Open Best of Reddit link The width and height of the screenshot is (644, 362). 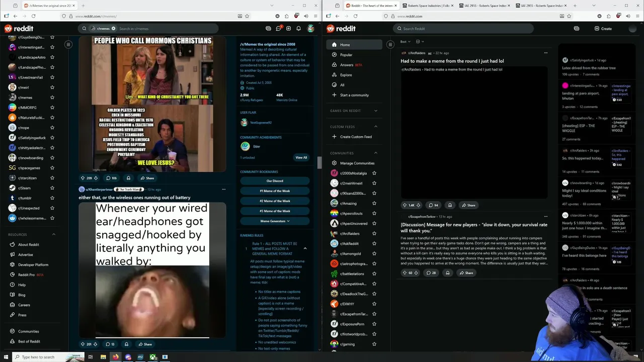[x=29, y=341]
